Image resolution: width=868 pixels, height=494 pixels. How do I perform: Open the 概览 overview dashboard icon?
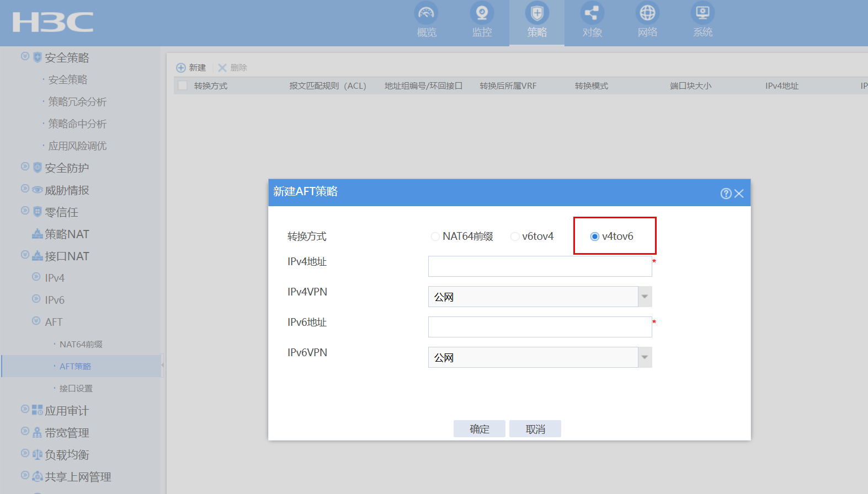coord(427,13)
